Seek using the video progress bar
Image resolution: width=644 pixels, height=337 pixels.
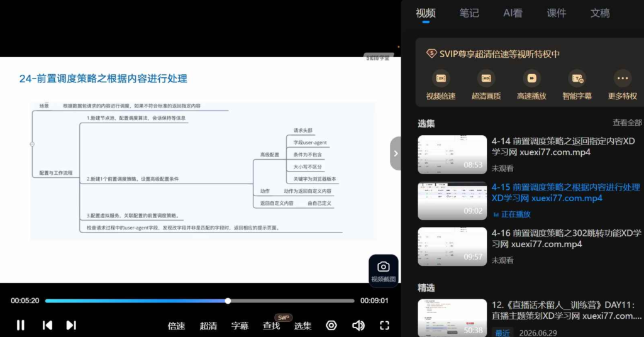pyautogui.click(x=199, y=301)
